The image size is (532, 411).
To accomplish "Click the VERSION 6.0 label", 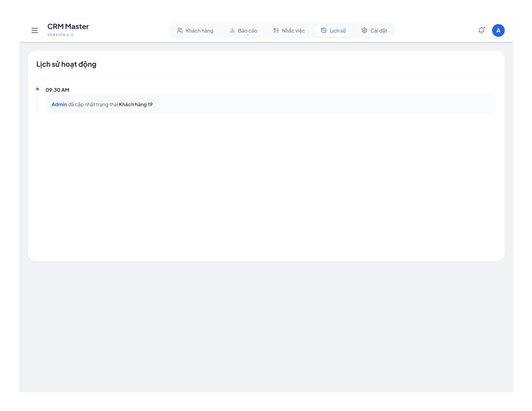I will [x=60, y=35].
